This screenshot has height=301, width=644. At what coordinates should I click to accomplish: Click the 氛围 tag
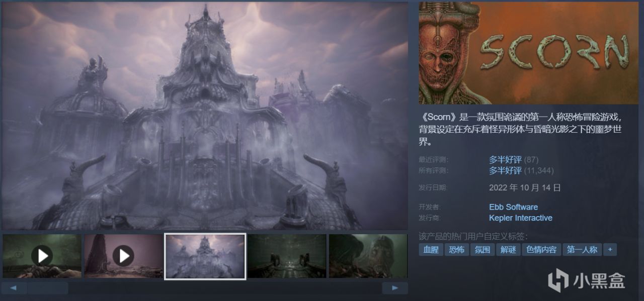click(481, 249)
